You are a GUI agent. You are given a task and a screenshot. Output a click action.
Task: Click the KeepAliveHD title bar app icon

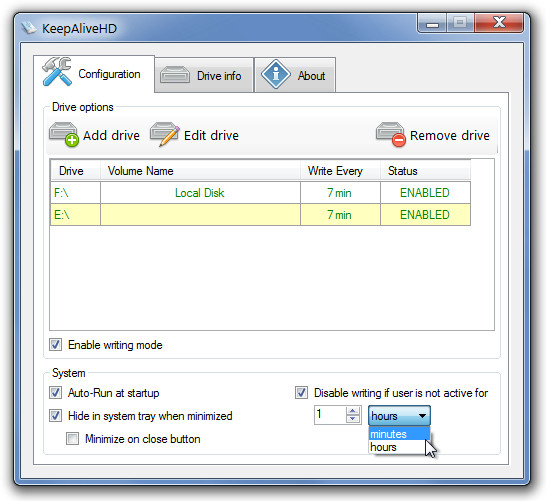coord(29,28)
